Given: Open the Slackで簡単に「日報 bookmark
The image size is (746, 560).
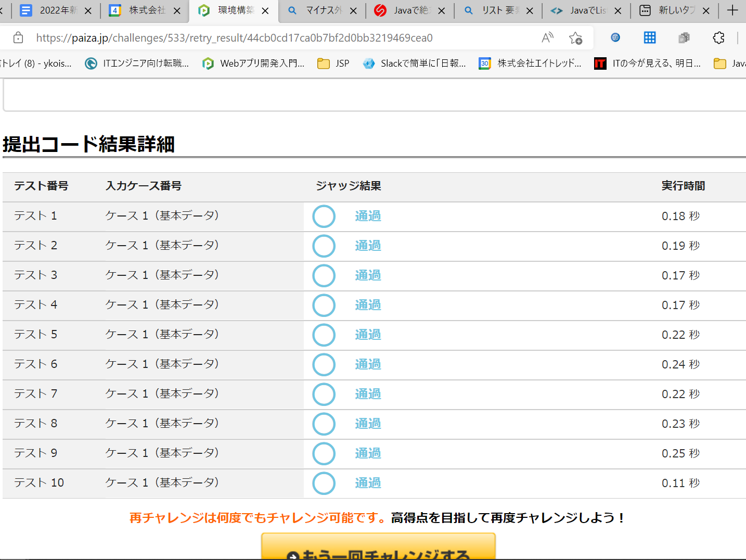Looking at the screenshot, I should coord(414,63).
